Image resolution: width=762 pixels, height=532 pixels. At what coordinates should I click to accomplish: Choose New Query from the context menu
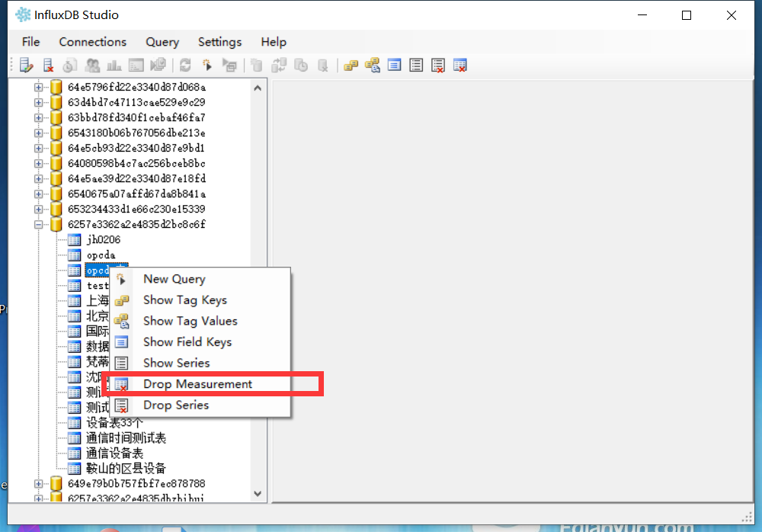point(200,279)
